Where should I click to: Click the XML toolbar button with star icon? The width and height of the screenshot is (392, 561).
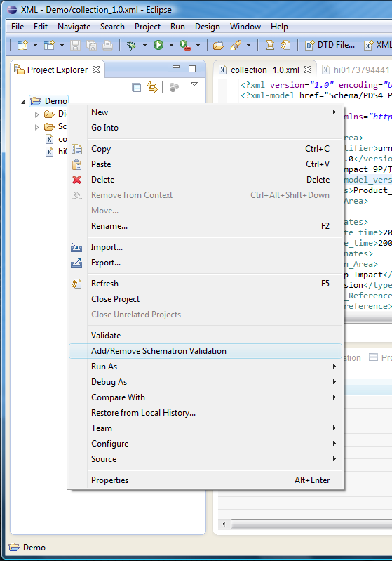tap(378, 45)
